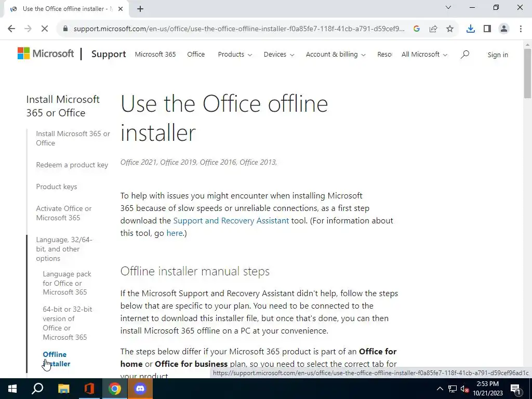Open sidebar item Install Microsoft 365 or Office
Screen dimensions: 532x399
[73, 138]
